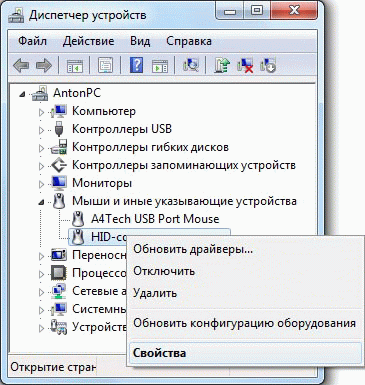Click the processor chip icon
The width and height of the screenshot is (365, 385).
tap(59, 273)
